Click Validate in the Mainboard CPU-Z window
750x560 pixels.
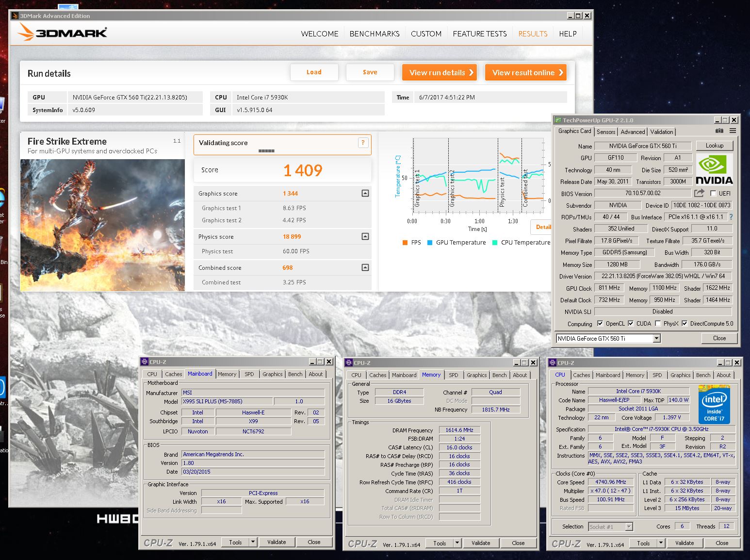tap(277, 542)
